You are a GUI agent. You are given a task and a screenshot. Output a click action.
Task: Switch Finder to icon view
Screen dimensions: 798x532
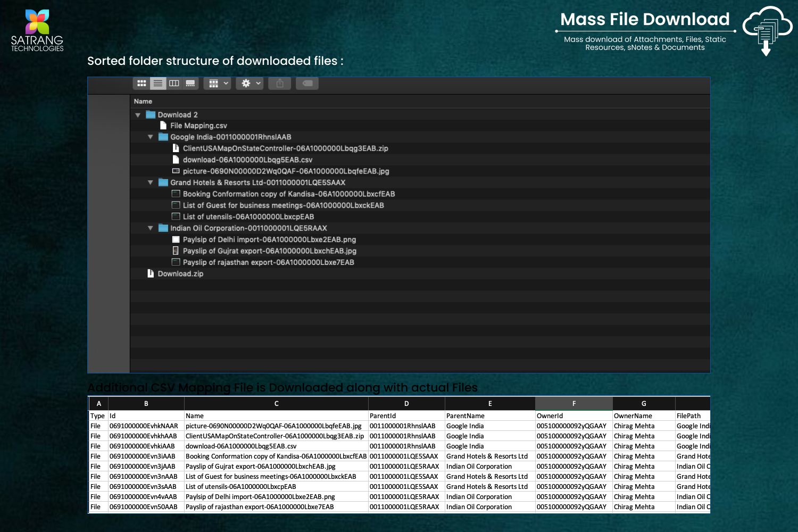[x=142, y=84]
